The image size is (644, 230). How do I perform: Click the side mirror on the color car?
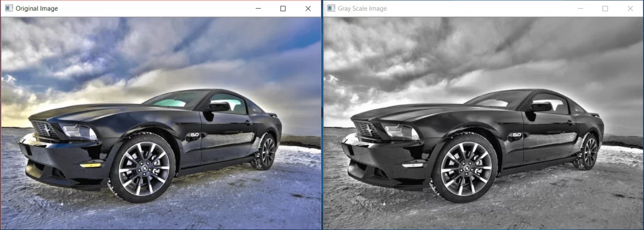click(x=218, y=107)
